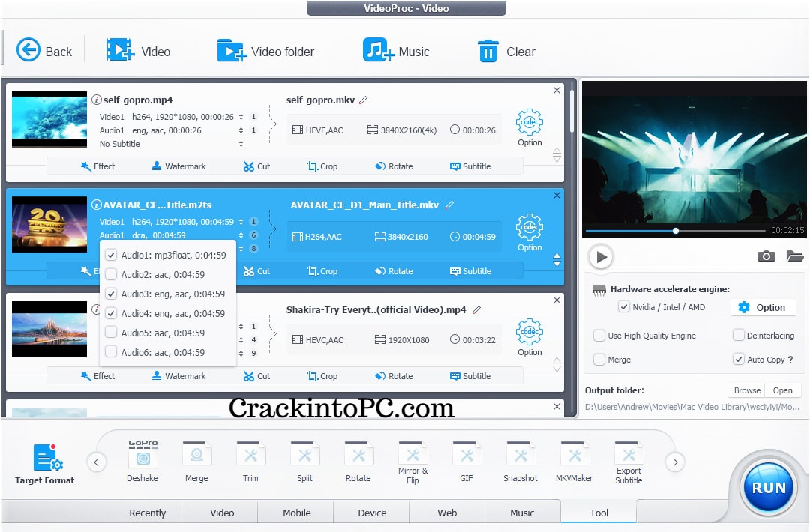Remove the self-gopro.mp4 item from the list

[556, 91]
